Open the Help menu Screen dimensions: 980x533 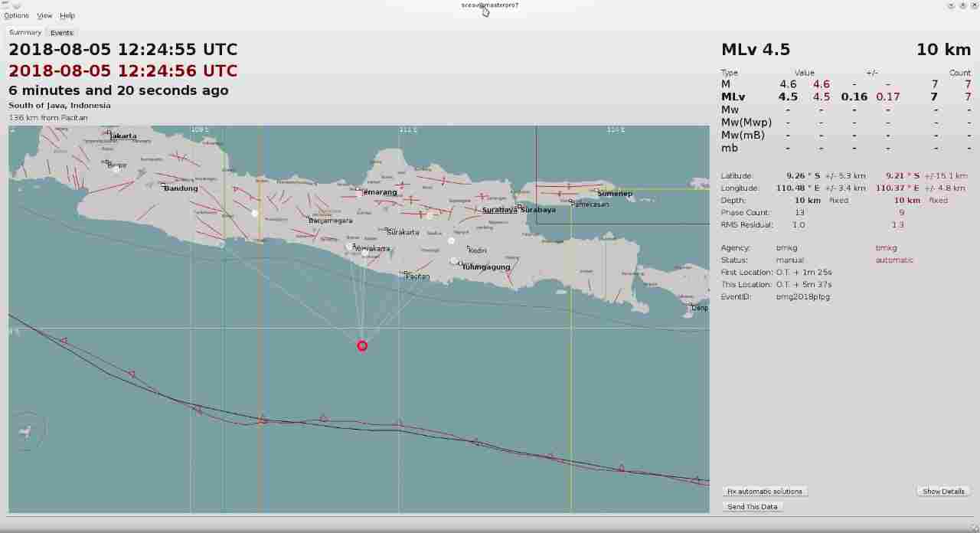tap(67, 15)
